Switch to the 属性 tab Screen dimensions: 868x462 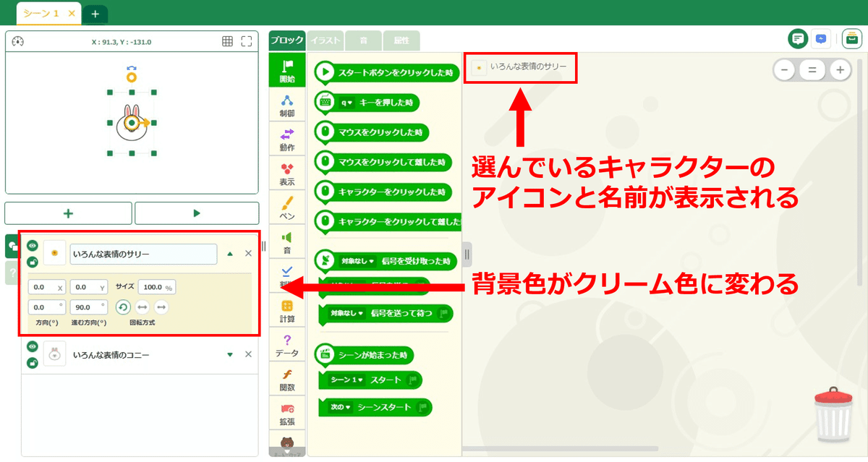[x=401, y=40]
